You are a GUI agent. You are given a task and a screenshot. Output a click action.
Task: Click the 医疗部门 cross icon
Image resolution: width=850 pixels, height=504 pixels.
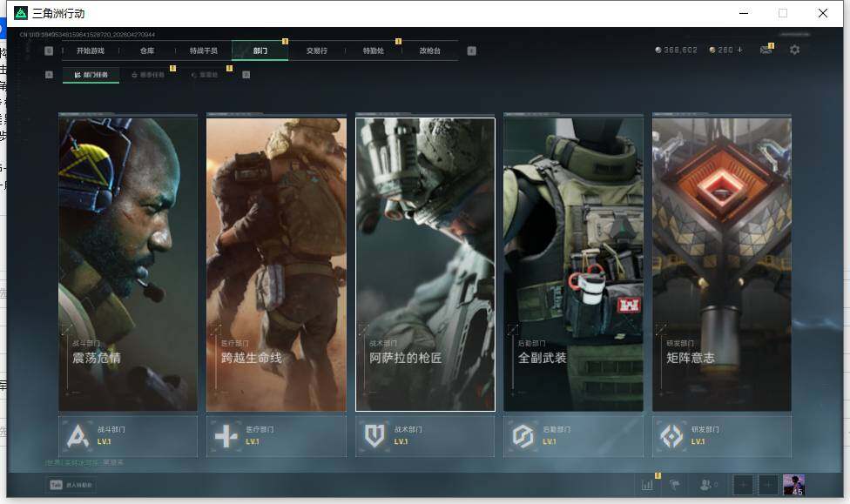[226, 436]
